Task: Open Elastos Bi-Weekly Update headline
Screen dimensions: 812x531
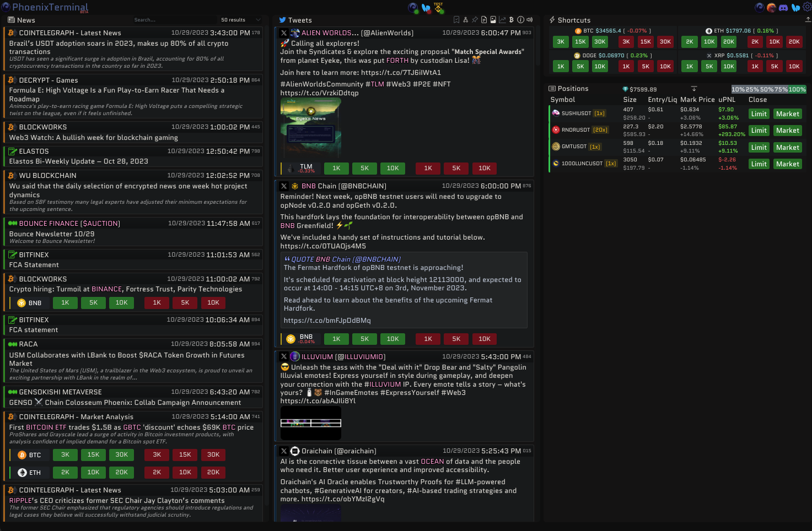Action: 78,161
